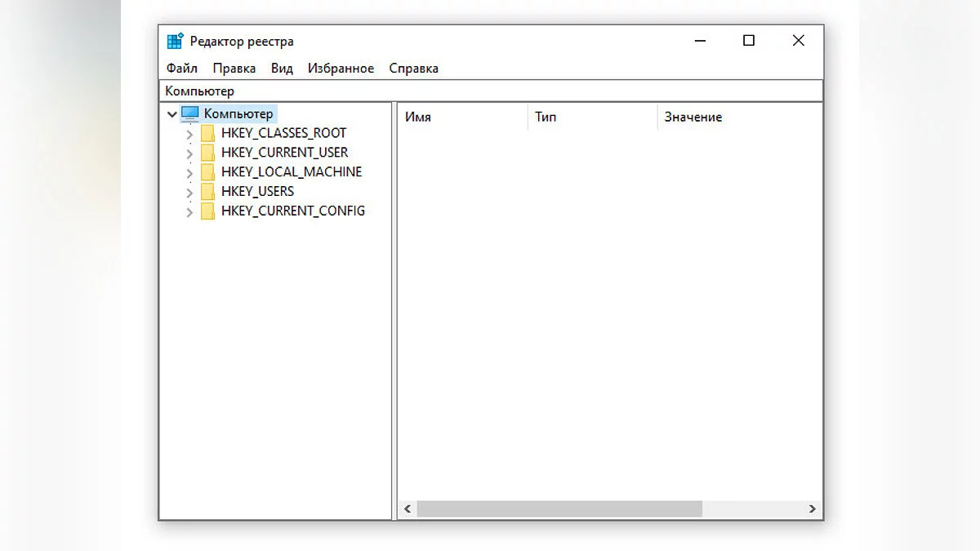Click the HKEY_USERS folder icon
The height and width of the screenshot is (551, 980).
(207, 192)
